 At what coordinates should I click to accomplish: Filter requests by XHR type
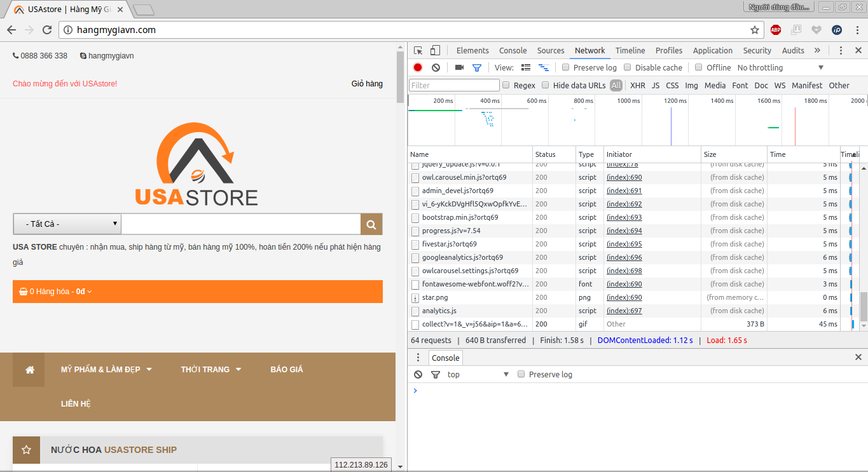click(638, 85)
